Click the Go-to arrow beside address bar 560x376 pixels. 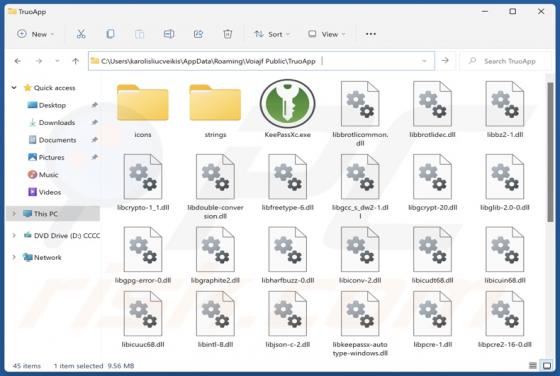[x=445, y=61]
